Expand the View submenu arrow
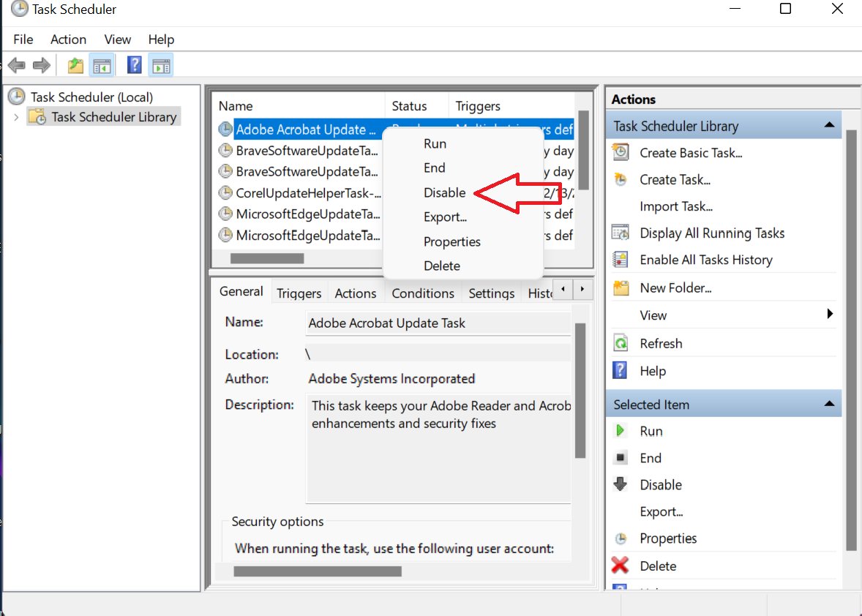This screenshot has width=862, height=616. point(830,314)
